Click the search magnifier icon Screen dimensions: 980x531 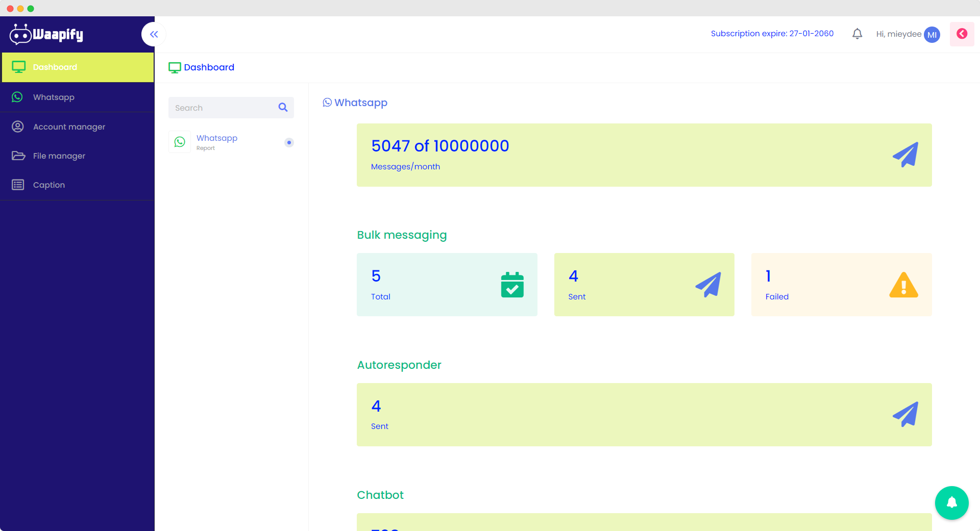click(x=282, y=107)
